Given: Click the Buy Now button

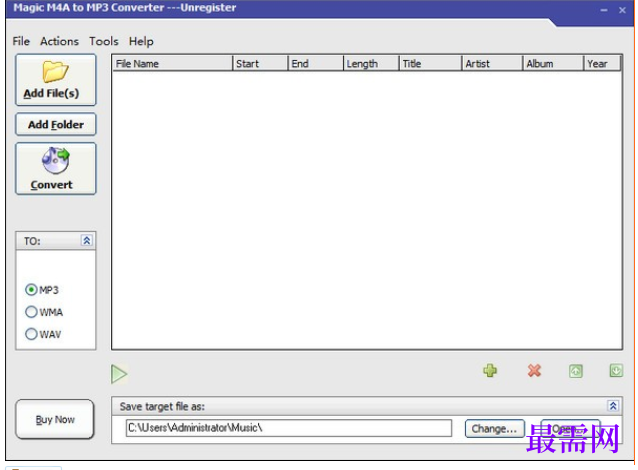Looking at the screenshot, I should pyautogui.click(x=55, y=419).
